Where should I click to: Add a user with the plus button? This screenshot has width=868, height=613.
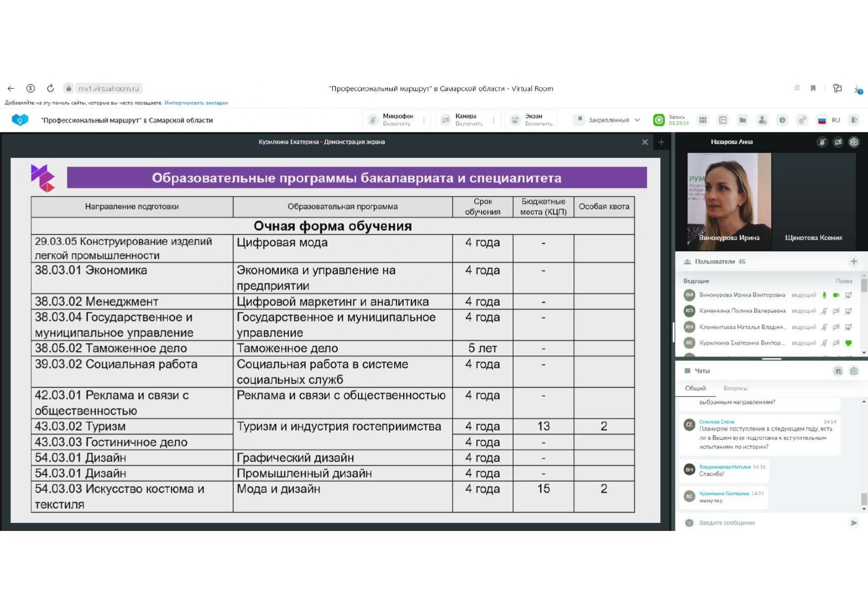click(x=854, y=262)
